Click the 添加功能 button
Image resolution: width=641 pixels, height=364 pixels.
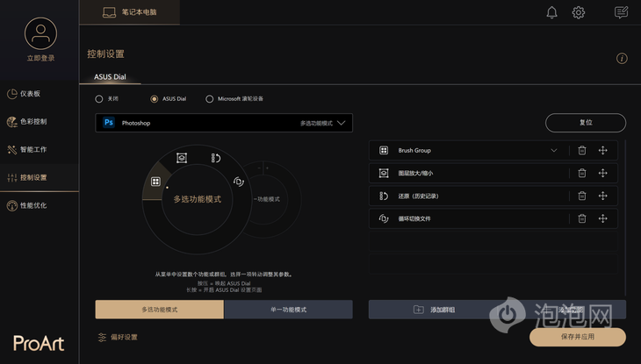point(562,310)
